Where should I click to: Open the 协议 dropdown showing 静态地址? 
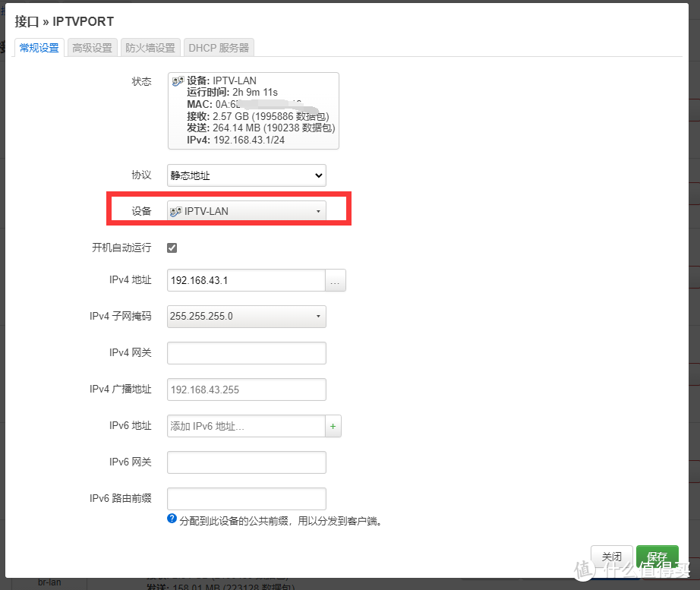(246, 175)
